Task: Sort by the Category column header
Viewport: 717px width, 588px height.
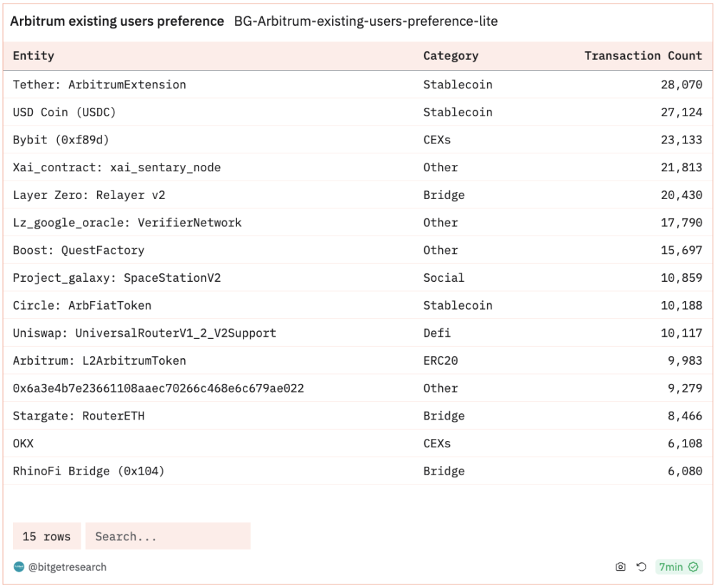Action: click(x=451, y=56)
